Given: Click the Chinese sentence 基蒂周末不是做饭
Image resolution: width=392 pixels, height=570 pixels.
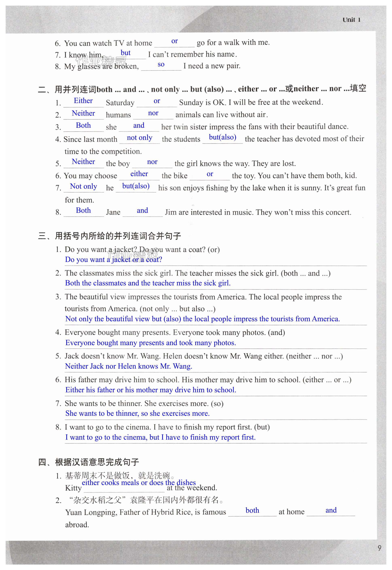Looking at the screenshot, I should point(120,476).
